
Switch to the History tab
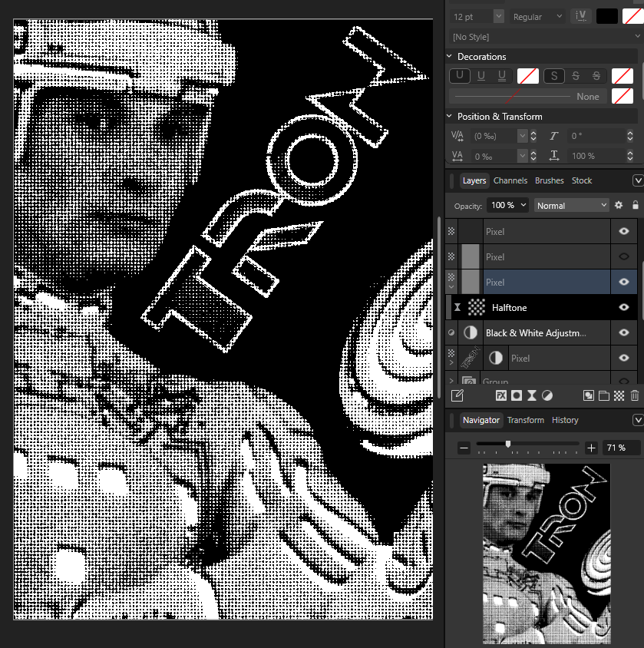[x=565, y=420]
